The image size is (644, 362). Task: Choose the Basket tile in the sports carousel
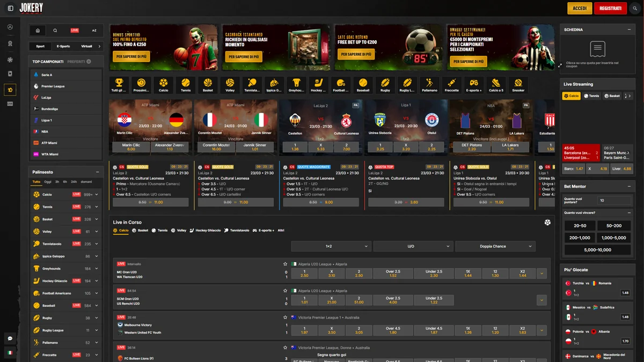tap(208, 85)
